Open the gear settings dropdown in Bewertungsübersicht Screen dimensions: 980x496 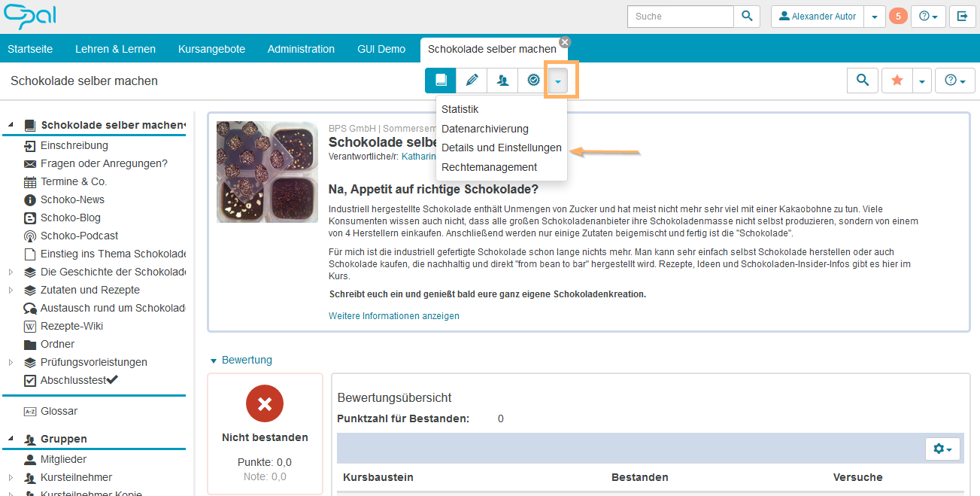click(x=941, y=448)
